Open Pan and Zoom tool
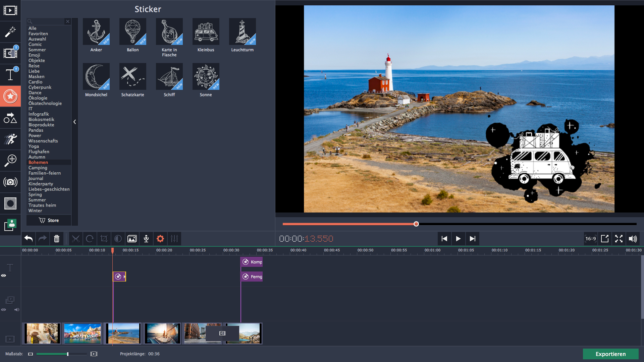This screenshot has width=644, height=362. [x=10, y=161]
